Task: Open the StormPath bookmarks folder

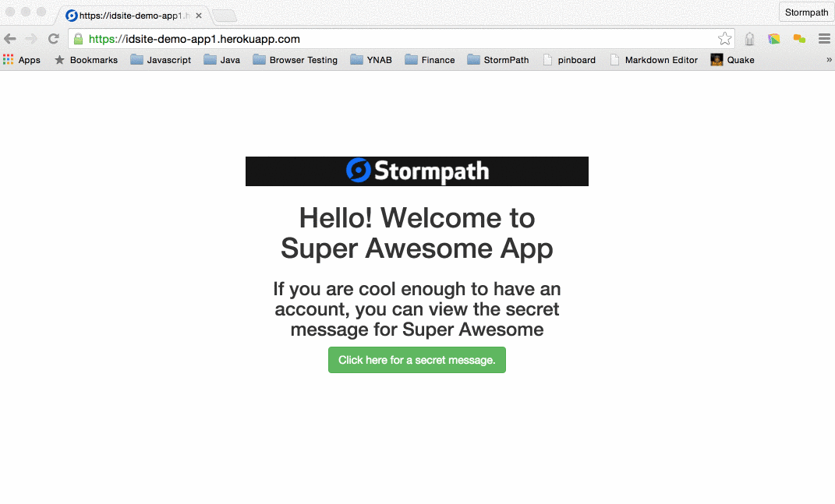Action: click(x=498, y=60)
